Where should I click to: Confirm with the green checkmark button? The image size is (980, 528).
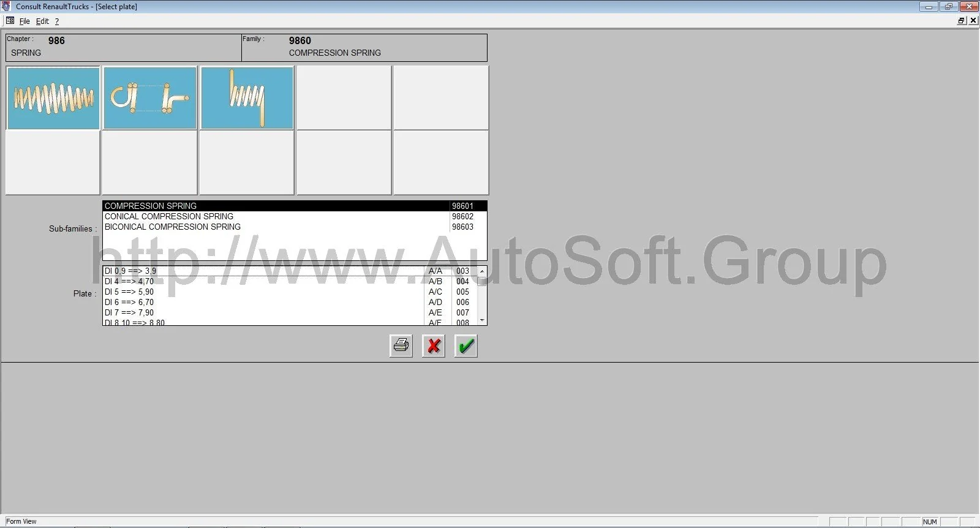click(466, 346)
